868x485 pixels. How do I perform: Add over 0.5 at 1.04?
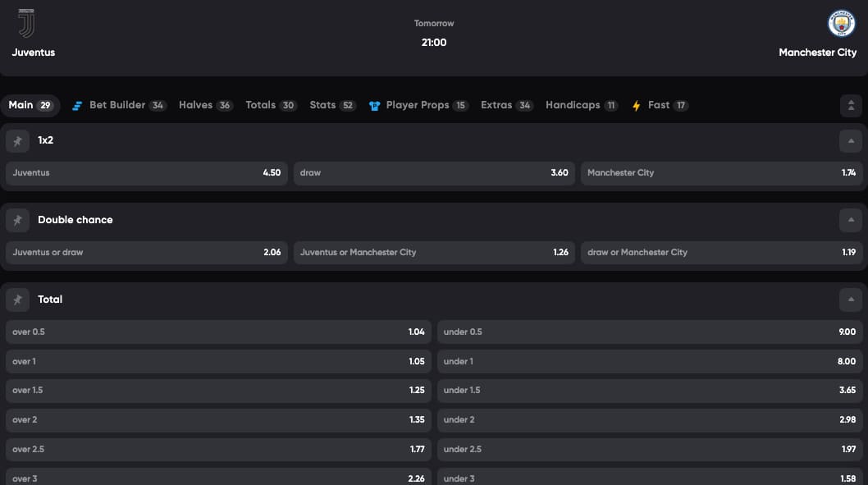tap(219, 332)
